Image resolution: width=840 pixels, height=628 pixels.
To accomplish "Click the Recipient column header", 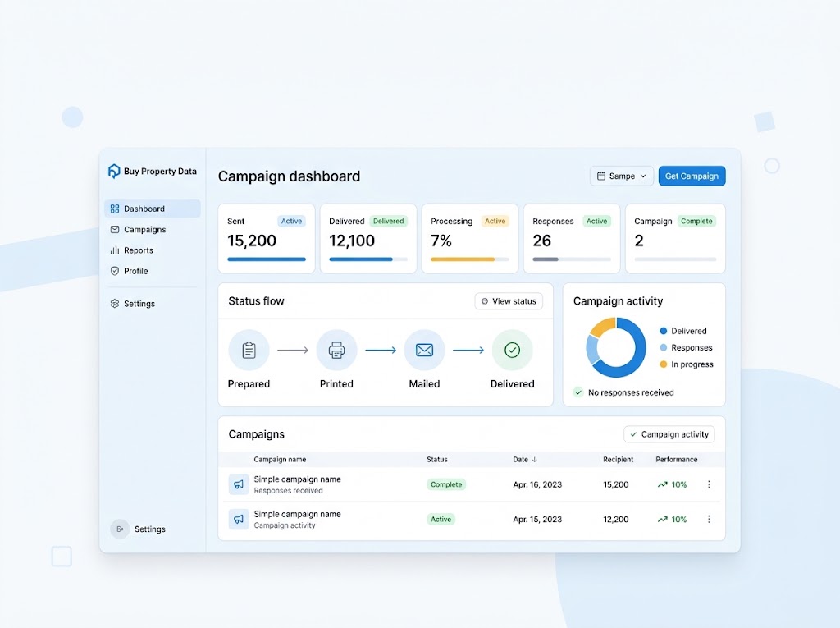I will 618,460.
